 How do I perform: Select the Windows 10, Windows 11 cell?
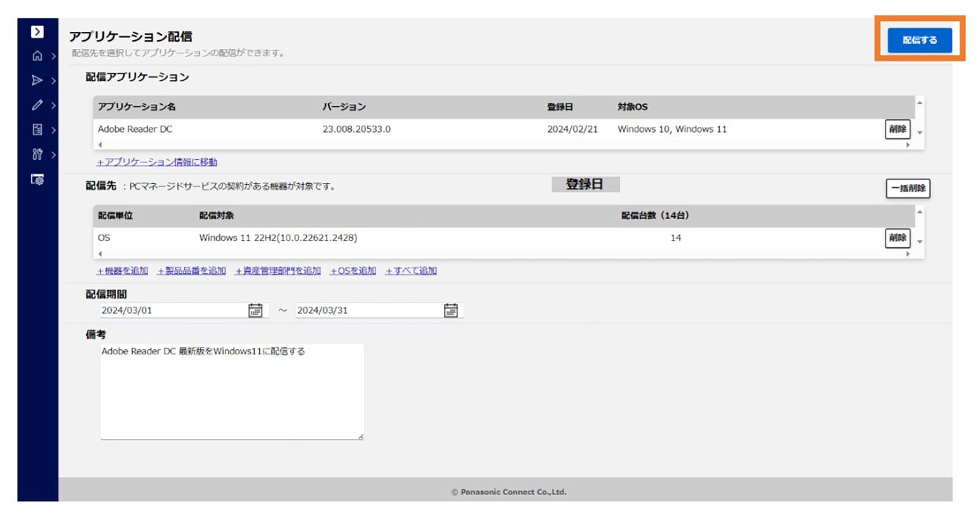pos(672,129)
